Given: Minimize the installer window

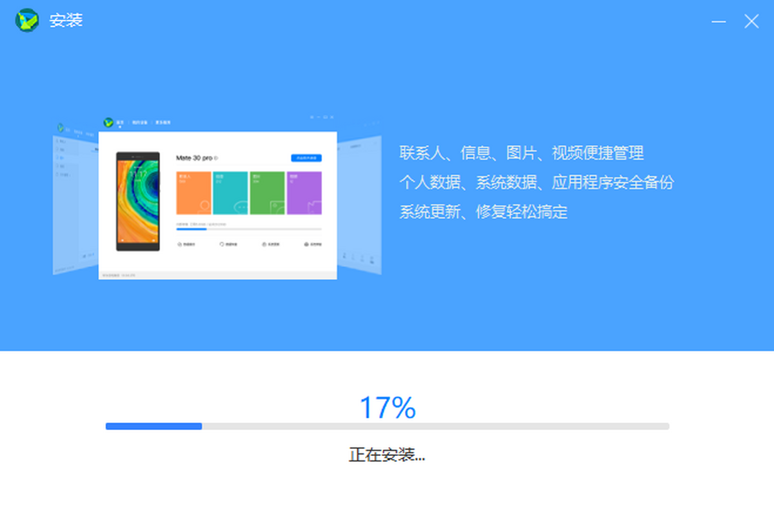Looking at the screenshot, I should click(x=719, y=21).
